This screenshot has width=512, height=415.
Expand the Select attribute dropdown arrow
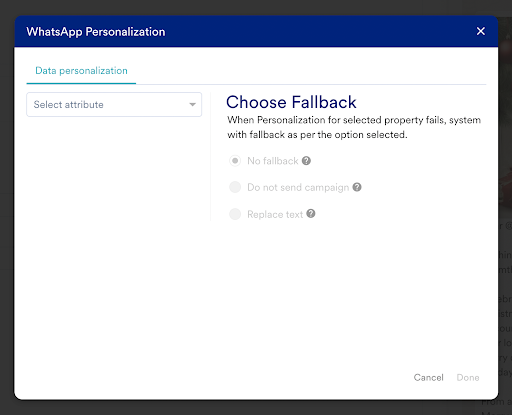tap(192, 105)
